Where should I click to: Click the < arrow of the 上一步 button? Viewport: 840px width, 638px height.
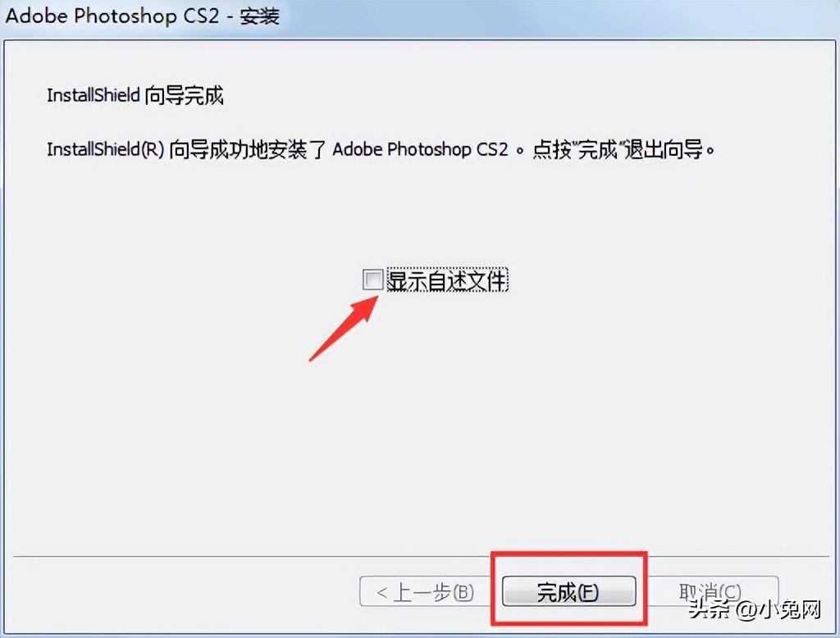pyautogui.click(x=382, y=592)
